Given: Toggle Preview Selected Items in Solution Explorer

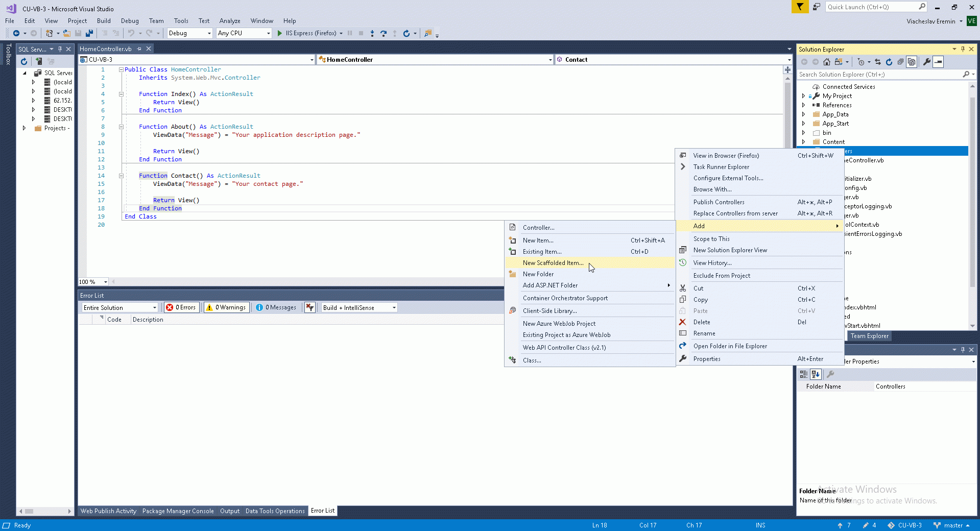Looking at the screenshot, I should (938, 62).
